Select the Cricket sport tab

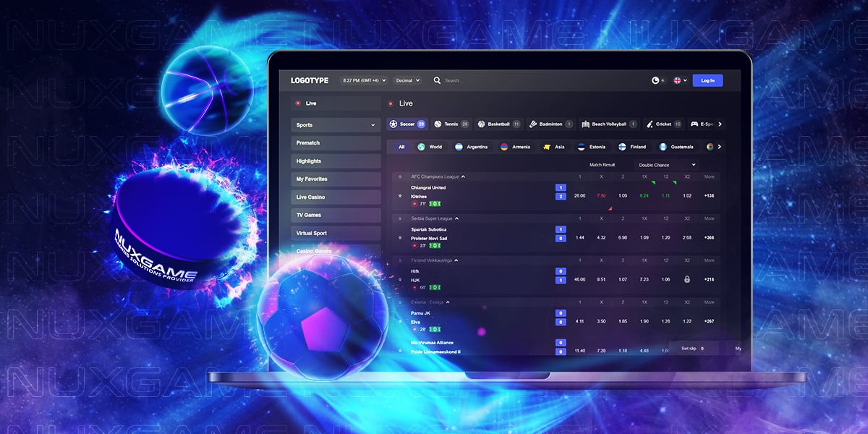tap(664, 124)
